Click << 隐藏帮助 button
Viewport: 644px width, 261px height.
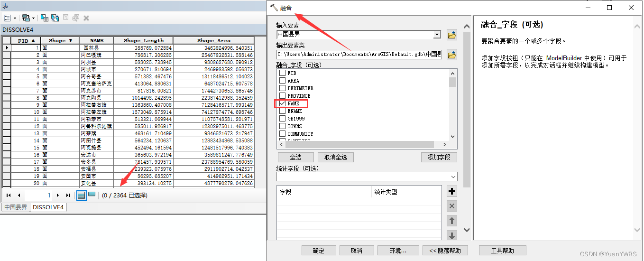[445, 251]
